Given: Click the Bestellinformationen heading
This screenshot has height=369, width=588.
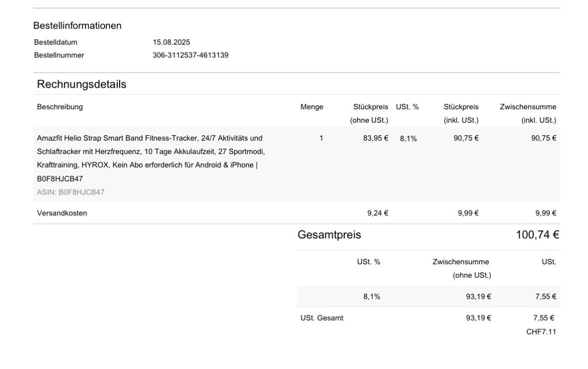Looking at the screenshot, I should pos(77,25).
